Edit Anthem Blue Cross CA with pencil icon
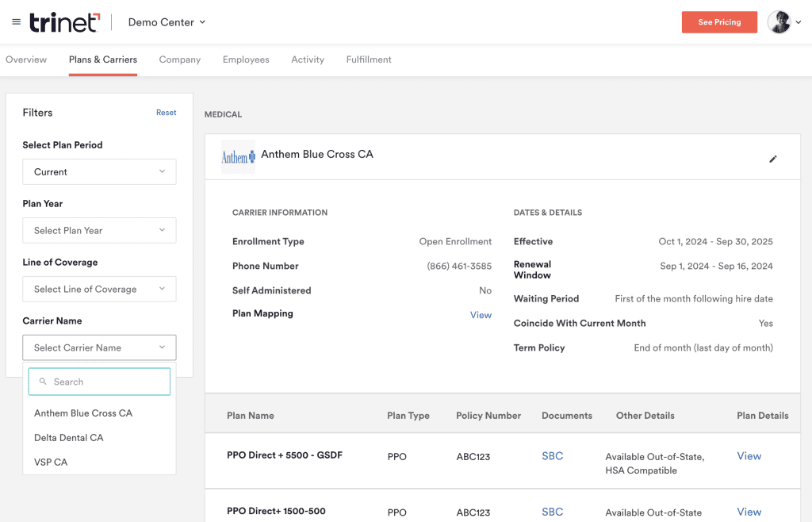 (772, 159)
